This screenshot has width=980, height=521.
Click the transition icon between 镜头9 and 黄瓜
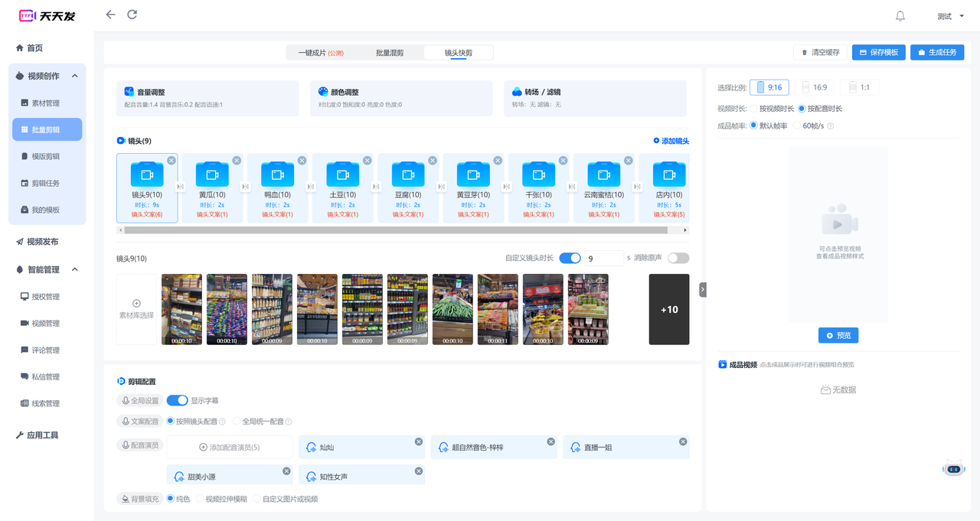[180, 187]
